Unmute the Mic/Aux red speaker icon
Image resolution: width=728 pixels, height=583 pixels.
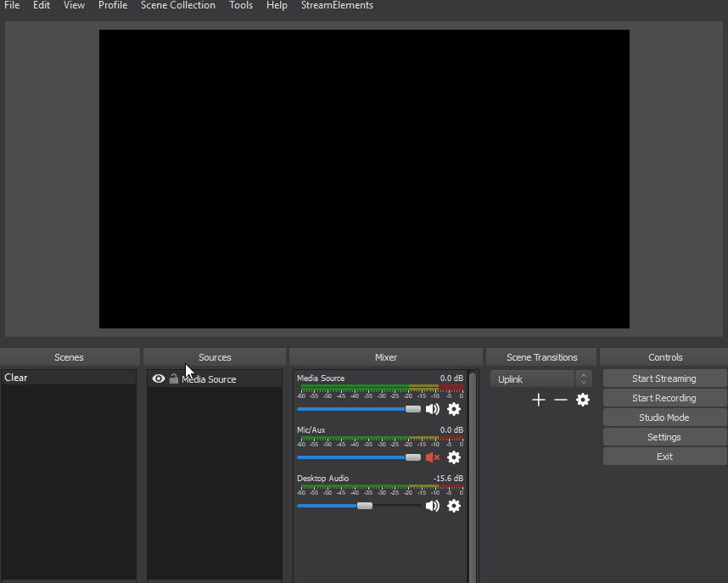point(433,457)
